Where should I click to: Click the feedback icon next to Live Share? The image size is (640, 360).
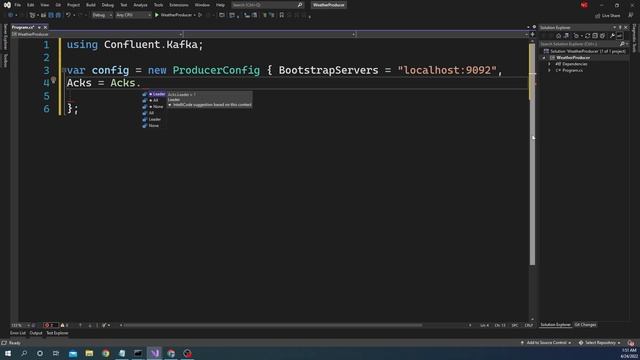tap(631, 15)
